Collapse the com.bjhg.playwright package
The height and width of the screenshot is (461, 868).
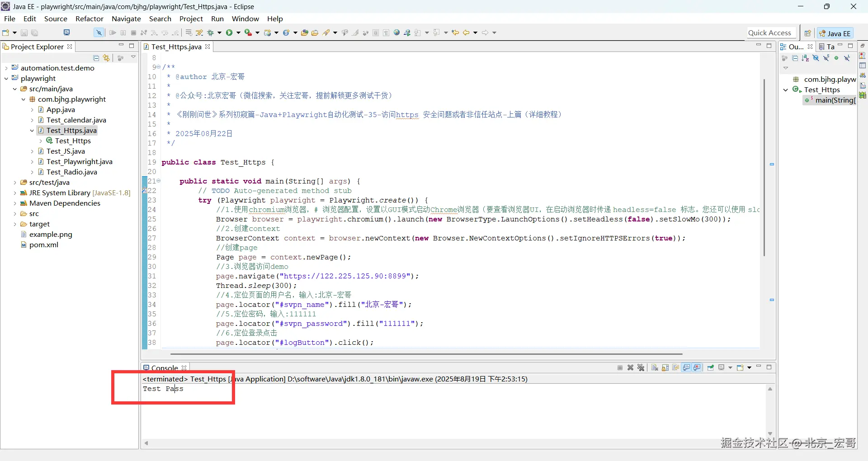[24, 99]
